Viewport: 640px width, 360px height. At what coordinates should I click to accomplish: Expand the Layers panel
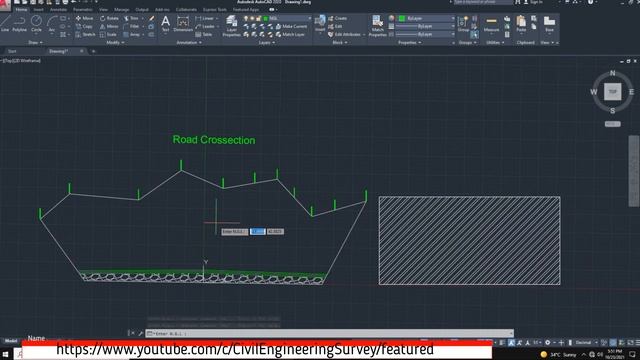tap(266, 42)
